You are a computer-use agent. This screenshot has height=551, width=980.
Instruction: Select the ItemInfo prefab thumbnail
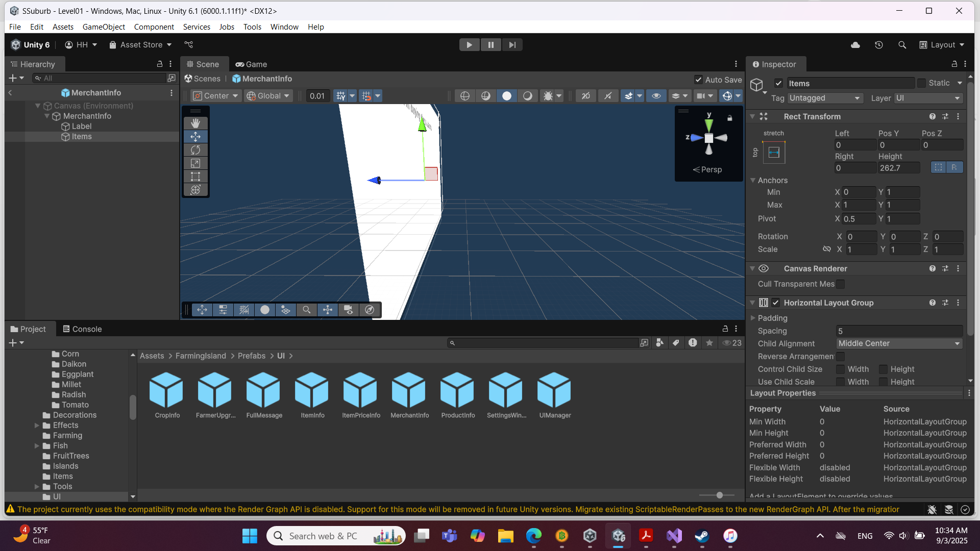tap(312, 390)
